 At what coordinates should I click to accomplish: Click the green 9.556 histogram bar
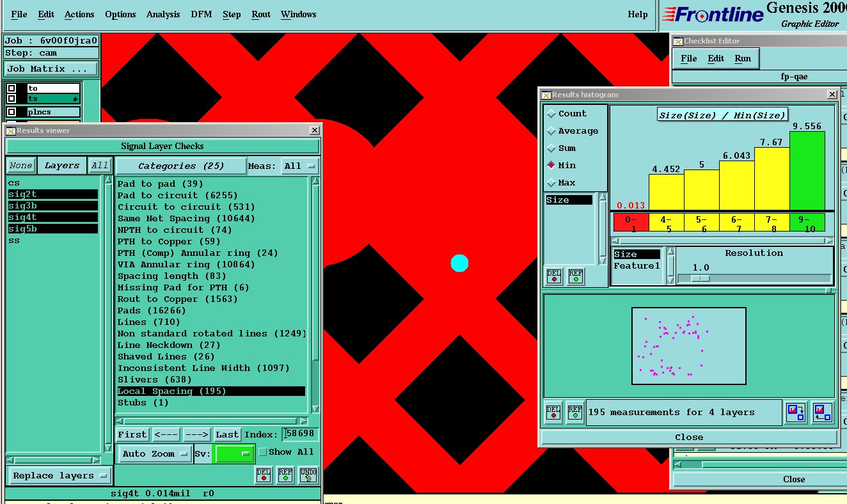[x=807, y=171]
